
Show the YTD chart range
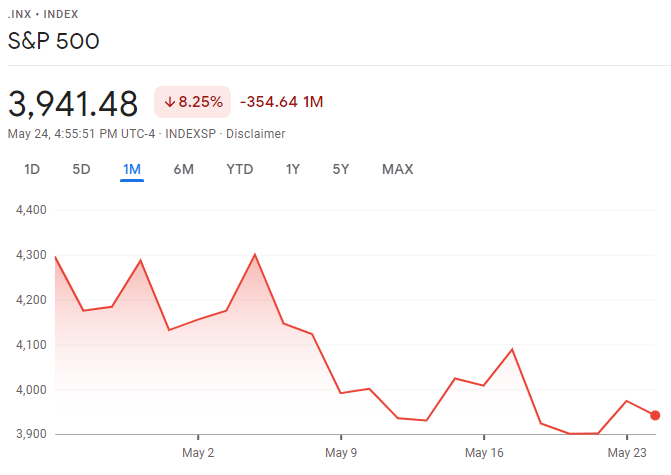tap(240, 169)
